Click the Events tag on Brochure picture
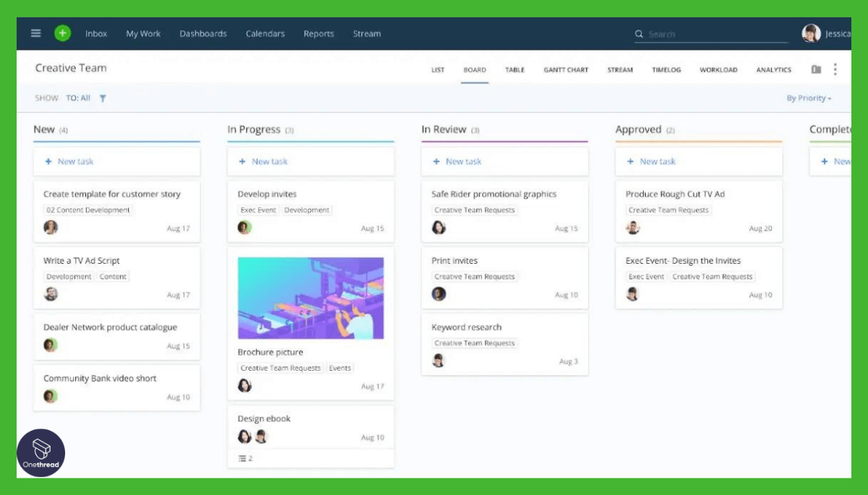This screenshot has width=868, height=495. point(339,368)
